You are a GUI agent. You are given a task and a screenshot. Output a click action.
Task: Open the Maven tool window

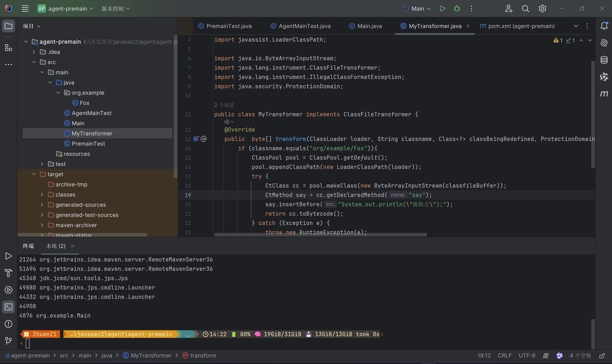click(604, 94)
